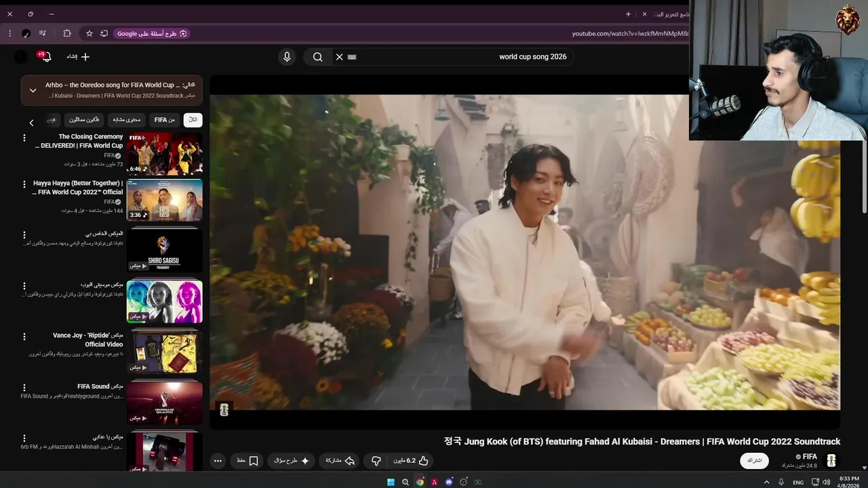Open the YouTube account avatar menu
The height and width of the screenshot is (488, 868).
pos(21,57)
